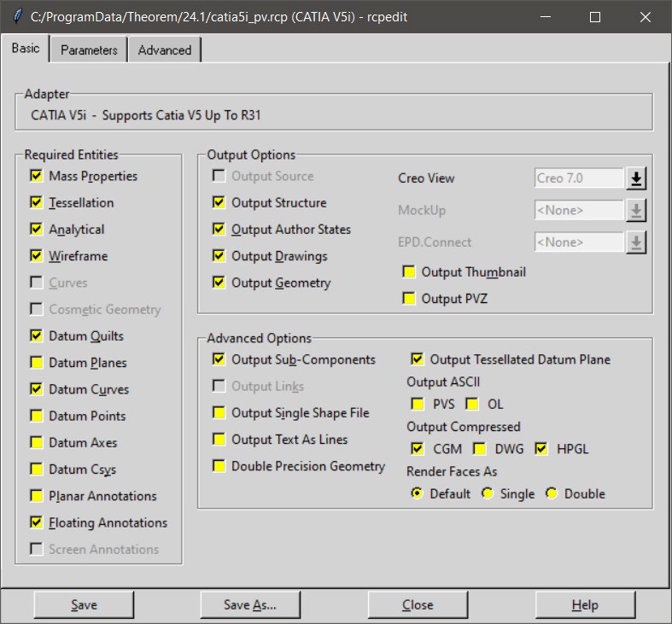Viewport: 672px width, 624px height.
Task: Close the rcpedit window with X
Action: 646,17
